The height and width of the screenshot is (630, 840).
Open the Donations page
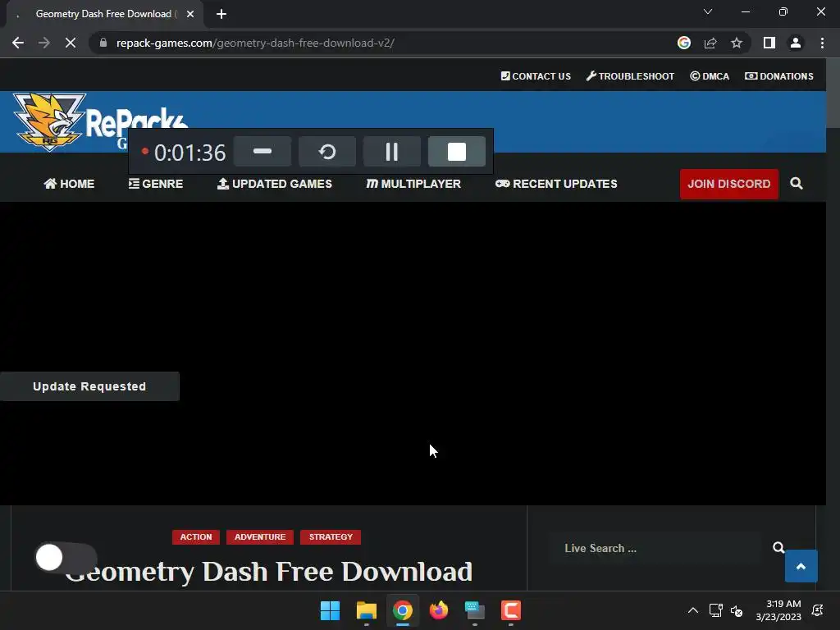pyautogui.click(x=779, y=76)
